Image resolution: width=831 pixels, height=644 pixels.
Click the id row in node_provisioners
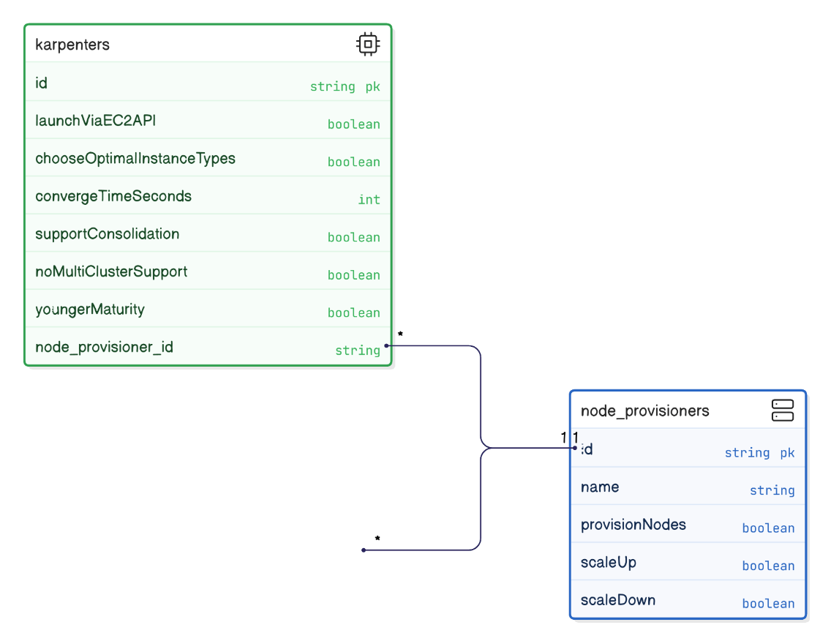click(688, 449)
